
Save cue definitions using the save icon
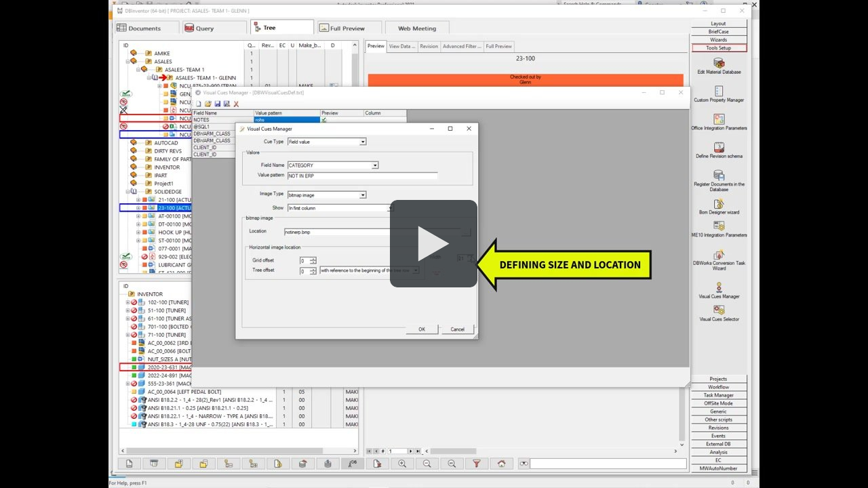pyautogui.click(x=217, y=102)
